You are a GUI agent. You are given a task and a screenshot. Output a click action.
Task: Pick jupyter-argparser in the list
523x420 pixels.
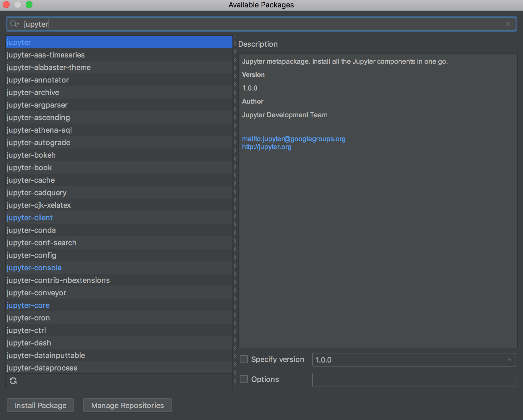pyautogui.click(x=119, y=105)
